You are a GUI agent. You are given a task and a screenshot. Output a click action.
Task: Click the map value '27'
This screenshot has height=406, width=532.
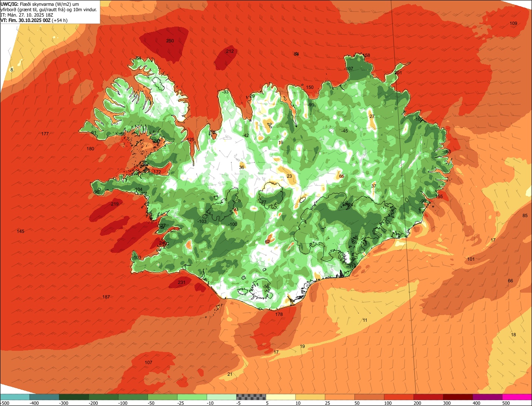(372, 116)
